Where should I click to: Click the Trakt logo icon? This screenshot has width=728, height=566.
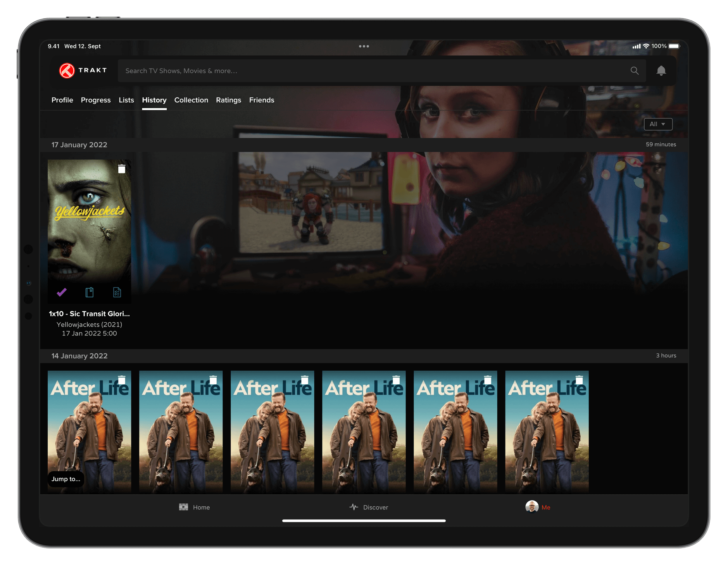coord(67,71)
